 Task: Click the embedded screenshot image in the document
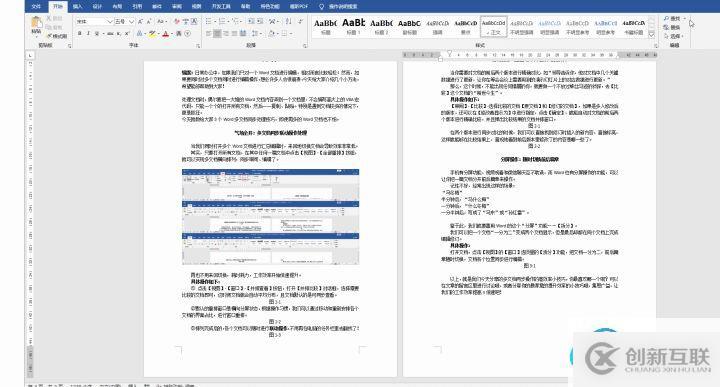click(x=270, y=217)
